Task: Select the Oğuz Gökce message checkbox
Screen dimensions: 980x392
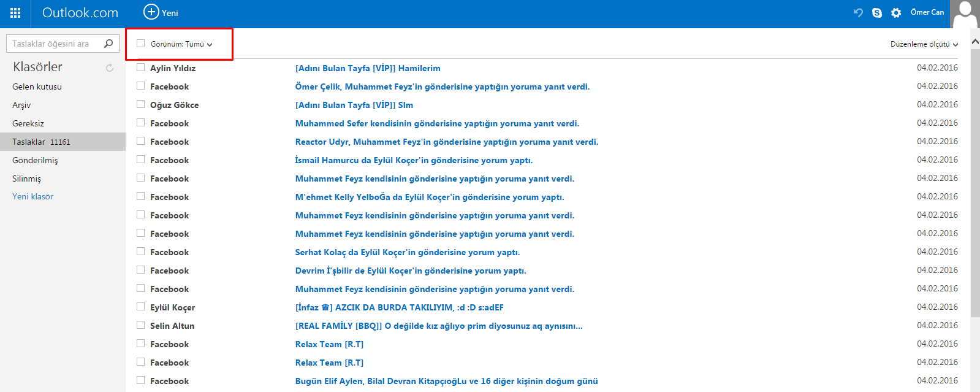Action: (141, 104)
